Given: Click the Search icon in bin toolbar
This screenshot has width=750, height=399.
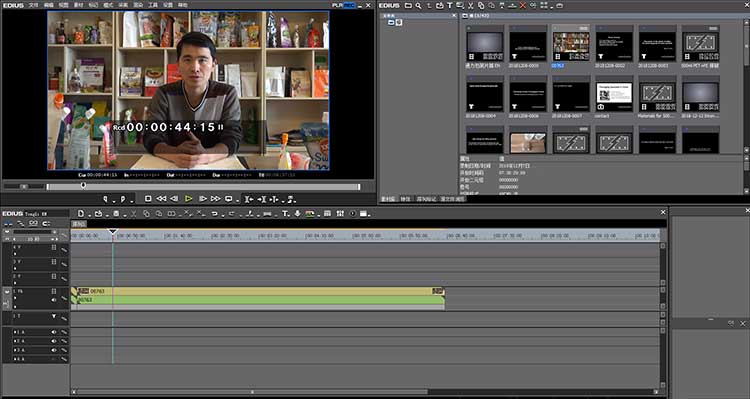Looking at the screenshot, I should (418, 5).
